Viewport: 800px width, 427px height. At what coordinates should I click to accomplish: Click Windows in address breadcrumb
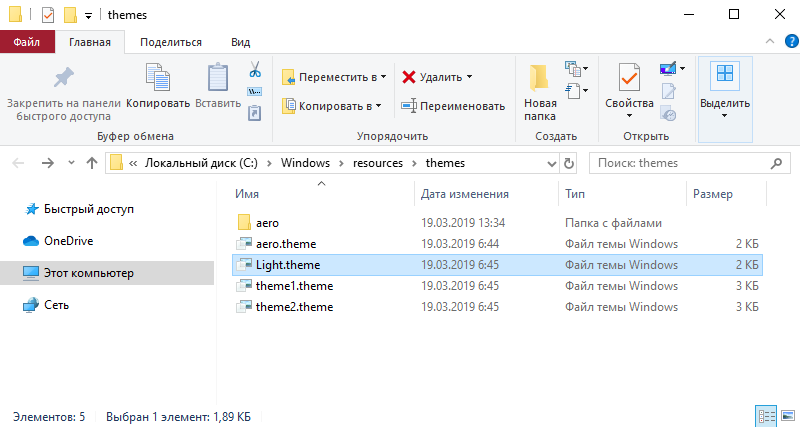pyautogui.click(x=305, y=163)
